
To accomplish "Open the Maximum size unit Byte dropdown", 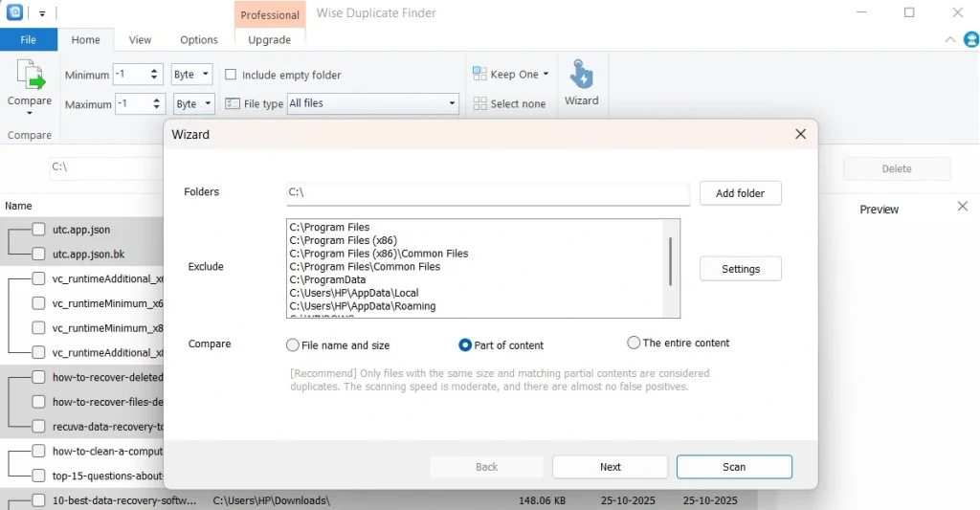I will pos(194,103).
